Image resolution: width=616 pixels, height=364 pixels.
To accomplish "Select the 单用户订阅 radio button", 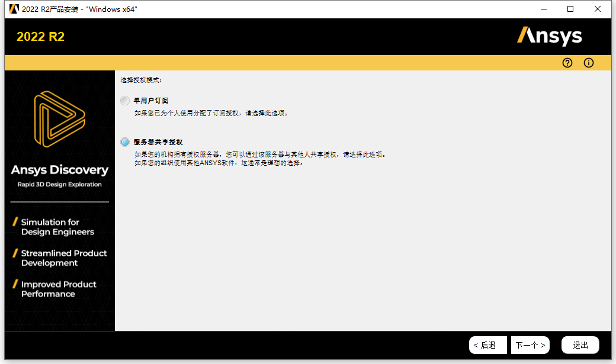I will click(125, 101).
